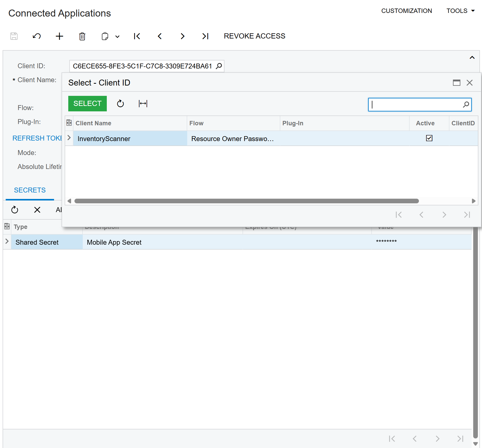Fit columns in lookup dialog
This screenshot has width=482, height=448.
click(x=143, y=104)
